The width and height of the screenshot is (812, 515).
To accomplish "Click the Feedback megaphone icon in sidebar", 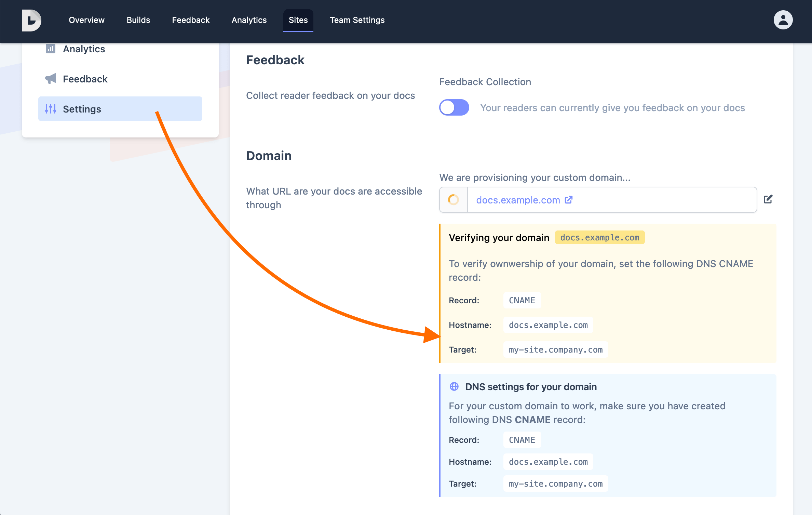I will tap(51, 78).
